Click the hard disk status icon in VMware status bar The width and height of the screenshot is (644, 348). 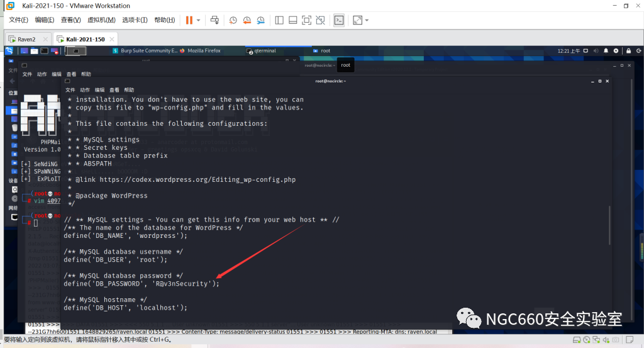pyautogui.click(x=577, y=340)
